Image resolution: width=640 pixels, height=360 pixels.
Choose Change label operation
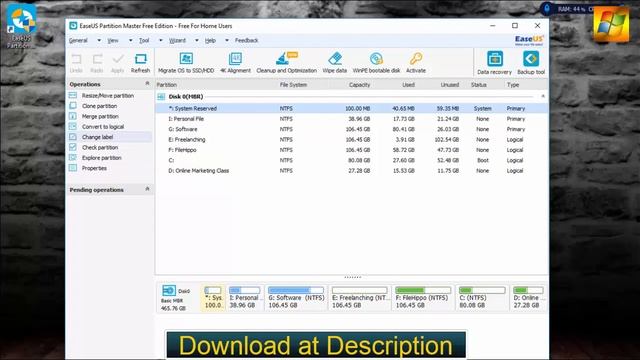pyautogui.click(x=98, y=137)
